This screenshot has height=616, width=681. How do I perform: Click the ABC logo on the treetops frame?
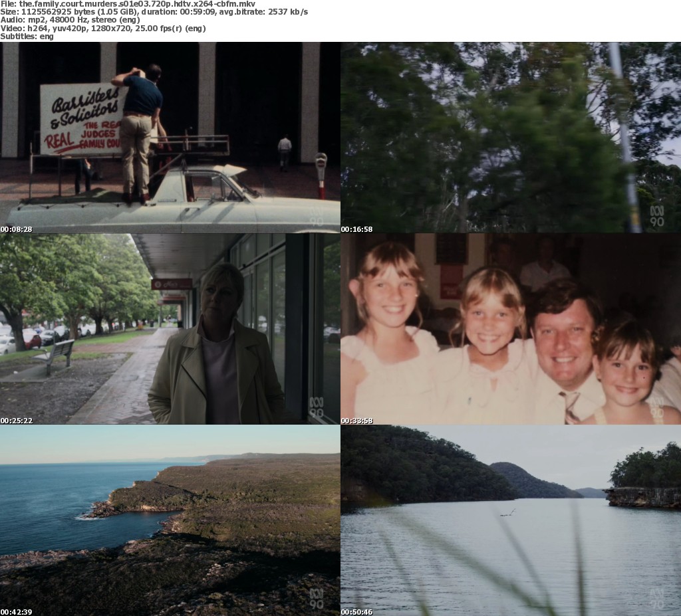656,216
